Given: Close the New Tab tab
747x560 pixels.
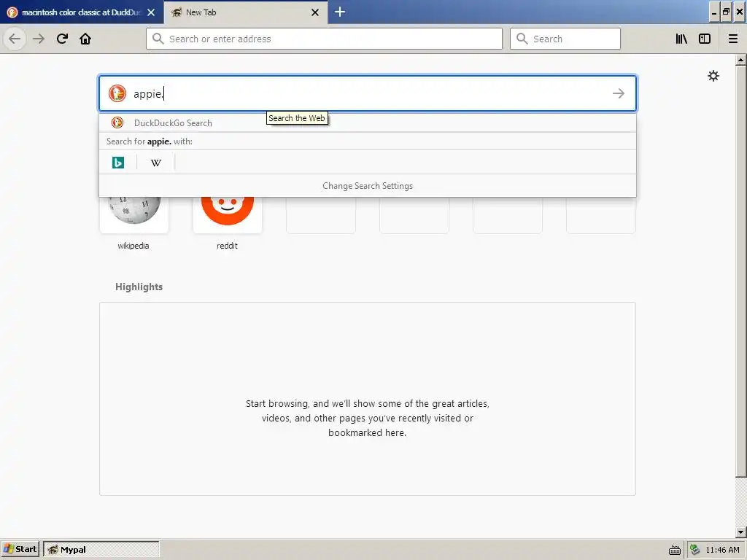Looking at the screenshot, I should point(315,12).
